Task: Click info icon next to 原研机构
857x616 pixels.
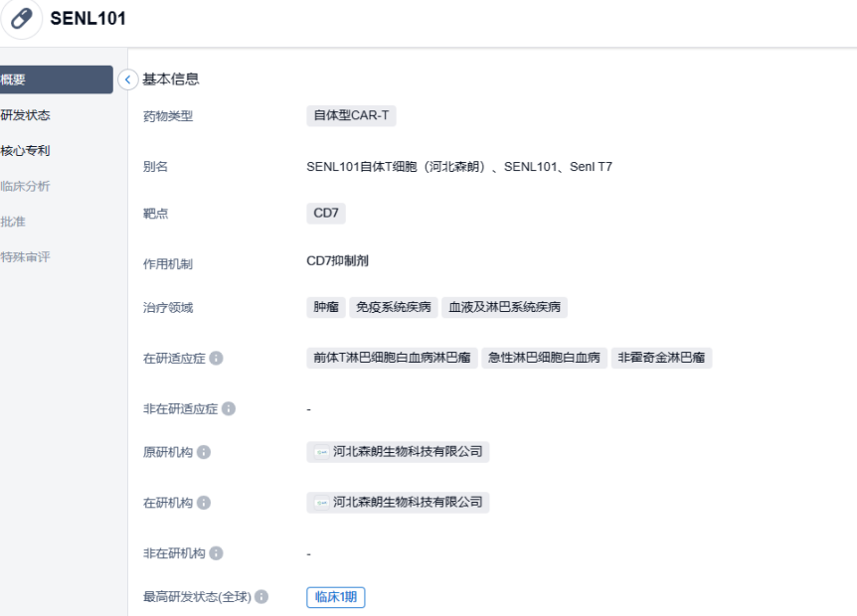Action: coord(204,452)
